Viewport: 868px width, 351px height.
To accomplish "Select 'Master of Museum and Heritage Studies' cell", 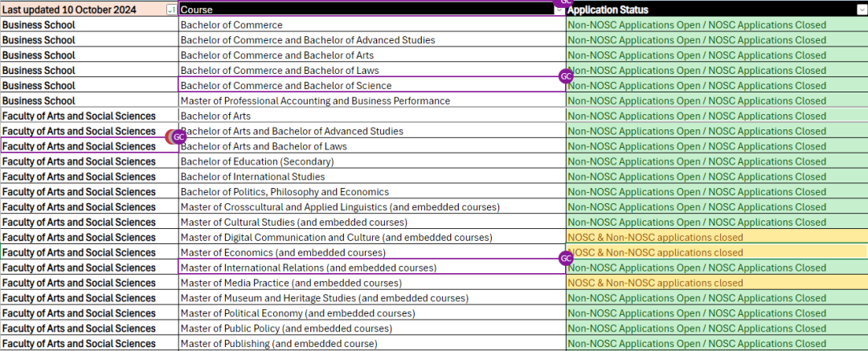I will tap(372, 298).
